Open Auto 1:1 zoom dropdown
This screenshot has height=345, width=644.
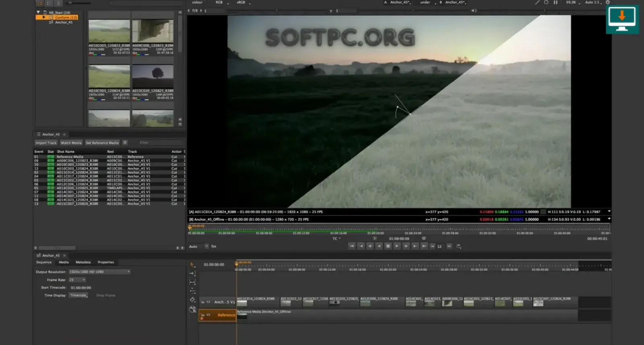593,2
